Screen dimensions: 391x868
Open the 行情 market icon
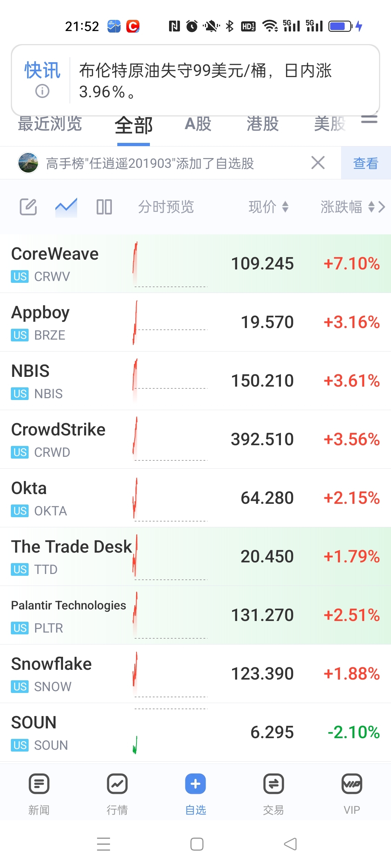[x=117, y=784]
